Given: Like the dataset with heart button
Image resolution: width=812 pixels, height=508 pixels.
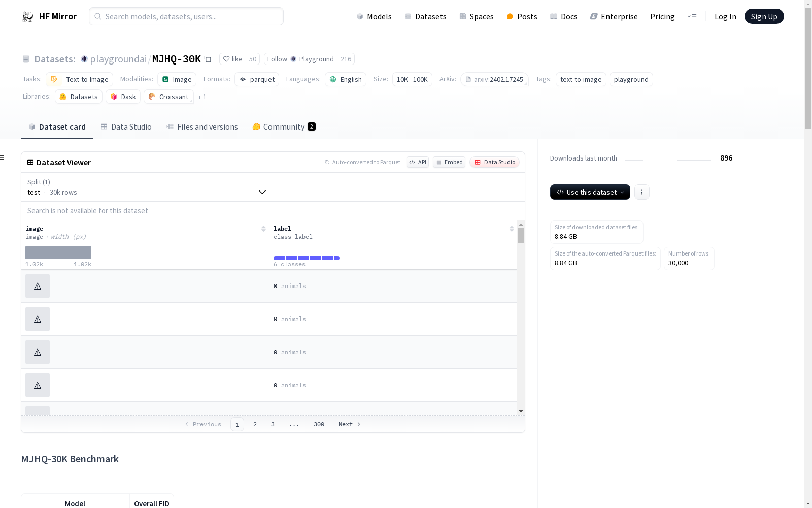Looking at the screenshot, I should 233,59.
